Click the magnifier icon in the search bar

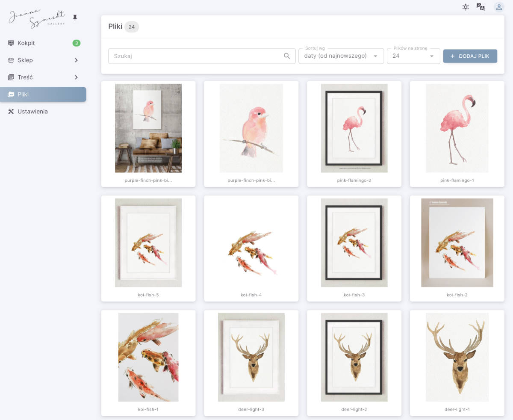tap(287, 56)
